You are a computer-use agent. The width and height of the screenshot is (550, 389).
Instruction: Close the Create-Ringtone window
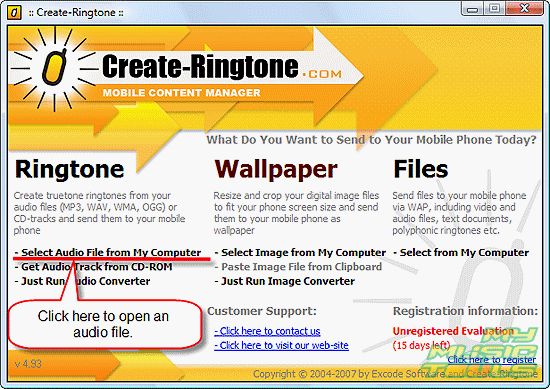[524, 9]
